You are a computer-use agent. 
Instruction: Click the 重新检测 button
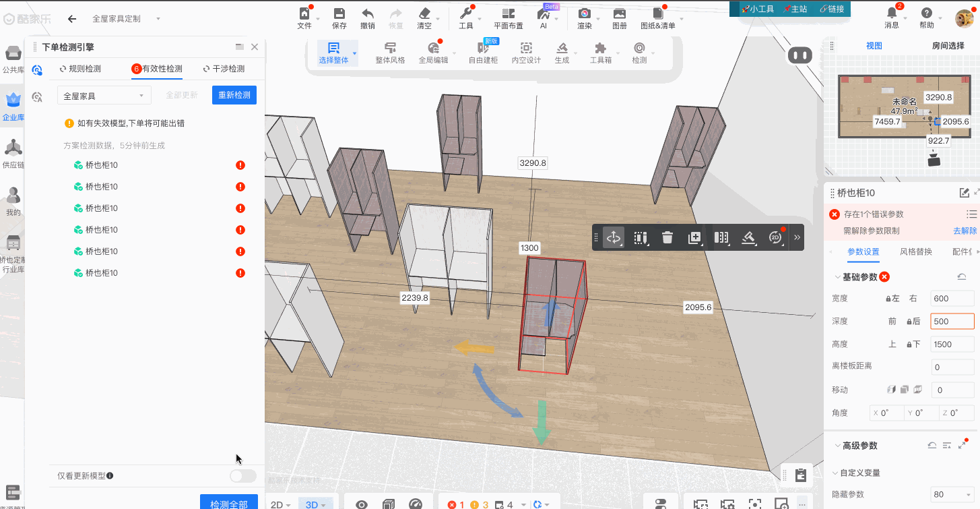click(234, 95)
